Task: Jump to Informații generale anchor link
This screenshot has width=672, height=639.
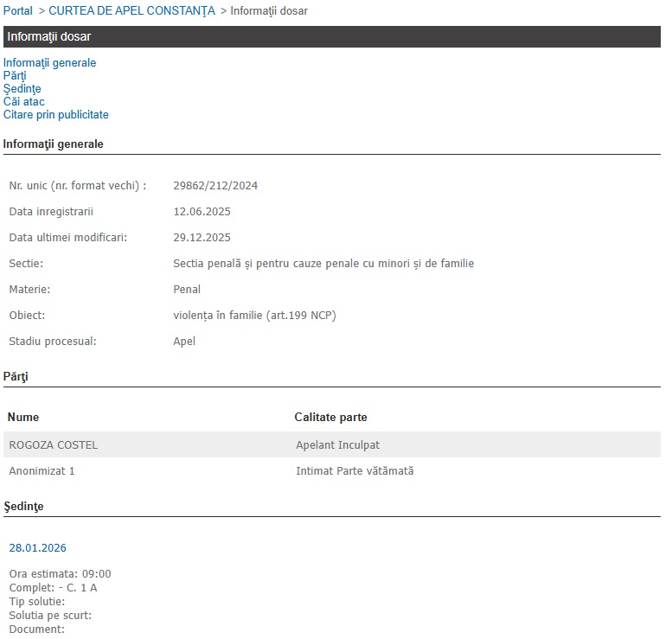Action: (x=49, y=63)
